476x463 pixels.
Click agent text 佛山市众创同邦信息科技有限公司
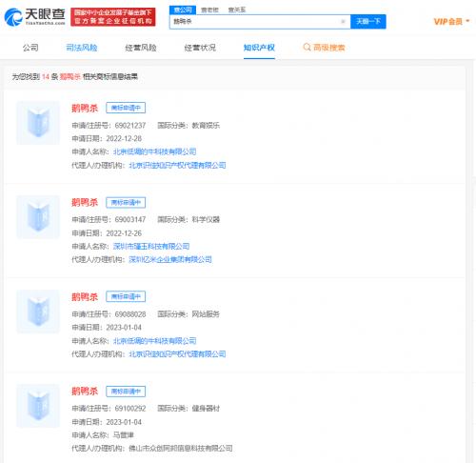181,449
